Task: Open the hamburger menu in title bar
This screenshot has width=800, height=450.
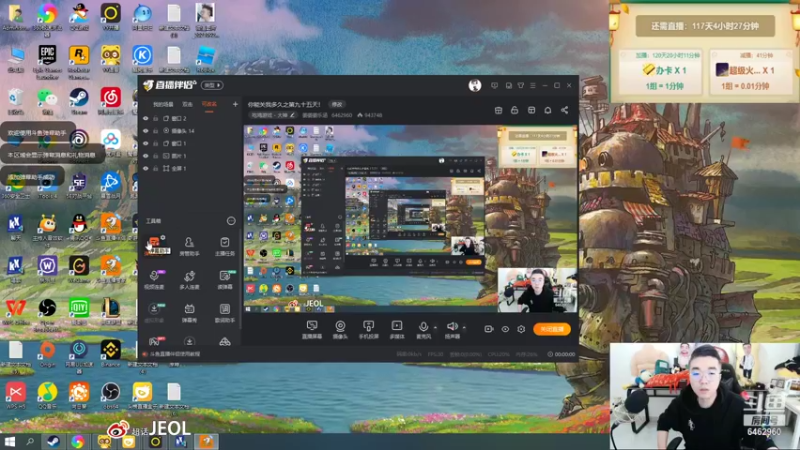Action: 533,85
